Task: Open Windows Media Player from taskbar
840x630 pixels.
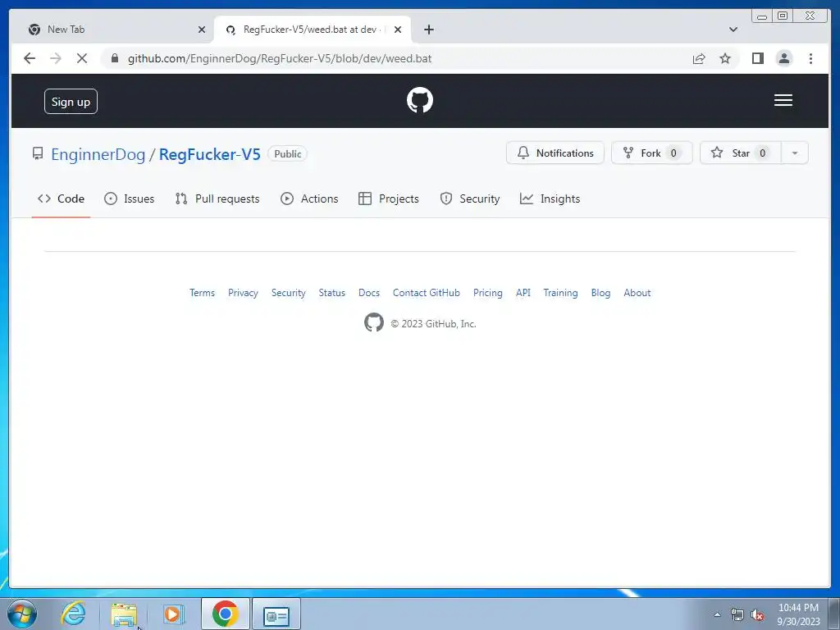Action: pyautogui.click(x=174, y=614)
